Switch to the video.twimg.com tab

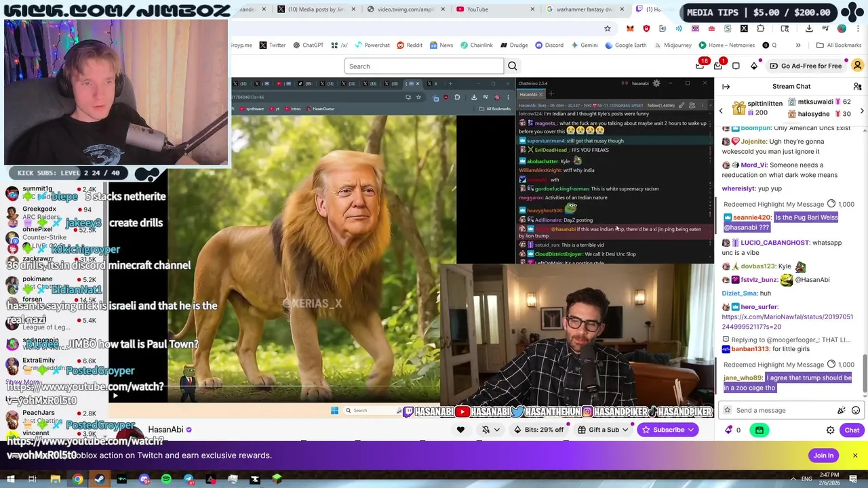coord(406,9)
